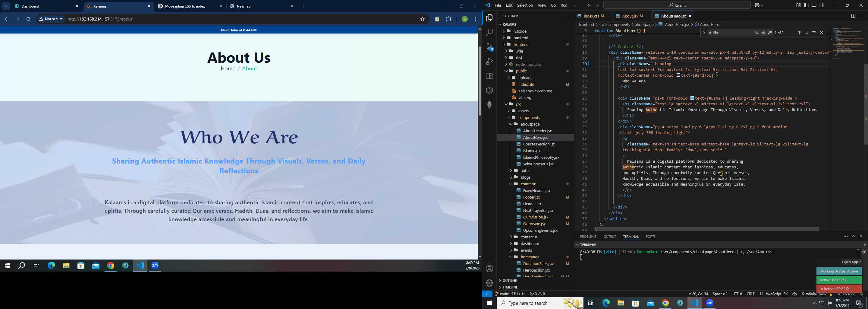Viewport: 868px width, 309px height.
Task: Expand the blogs folder
Action: click(535, 177)
